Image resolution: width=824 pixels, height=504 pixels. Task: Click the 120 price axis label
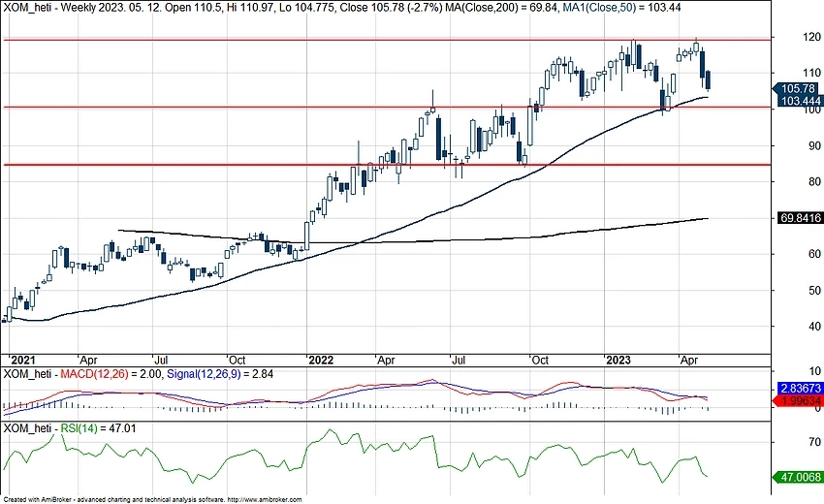(790, 37)
